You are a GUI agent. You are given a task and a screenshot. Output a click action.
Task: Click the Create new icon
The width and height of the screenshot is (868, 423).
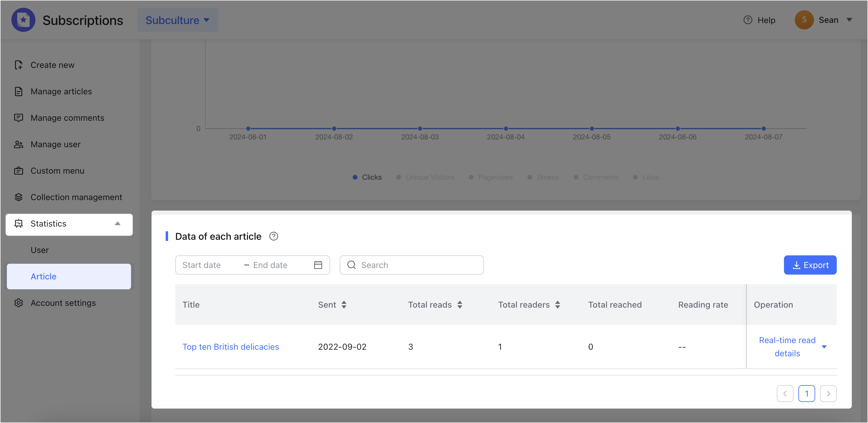pyautogui.click(x=19, y=65)
